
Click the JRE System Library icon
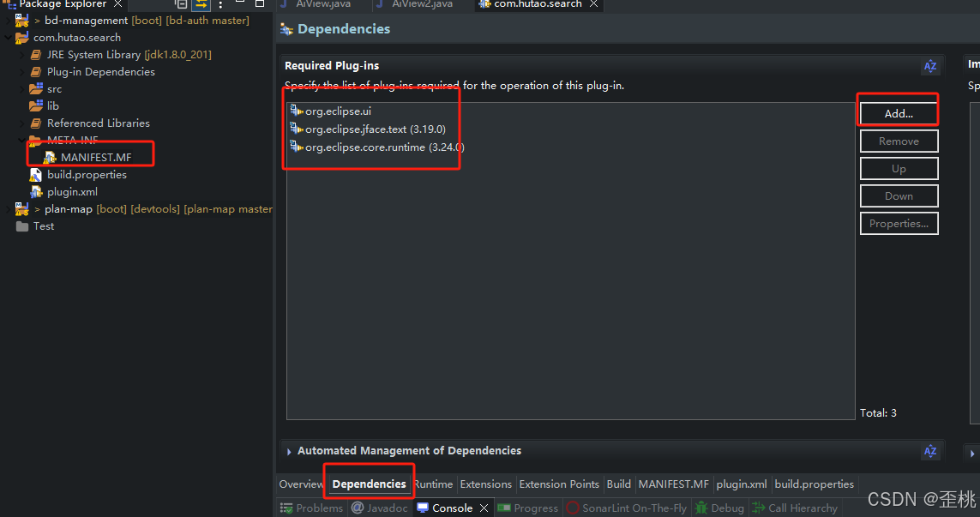tap(36, 55)
